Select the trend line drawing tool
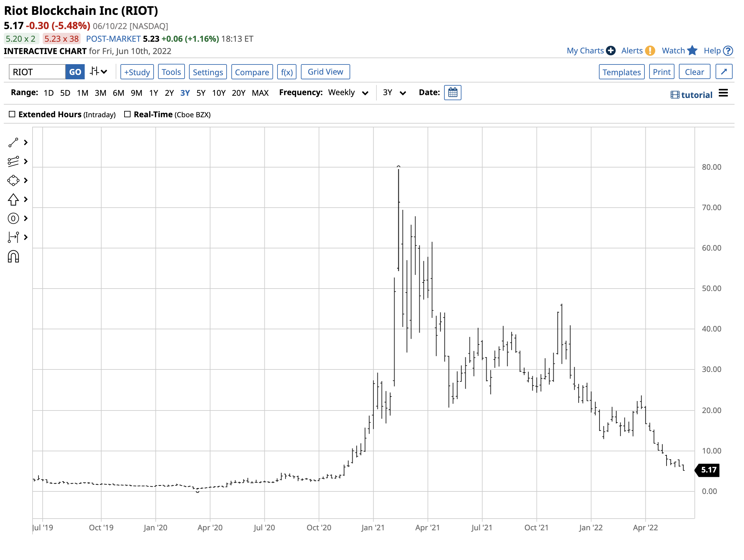Image resolution: width=744 pixels, height=560 pixels. pyautogui.click(x=13, y=143)
